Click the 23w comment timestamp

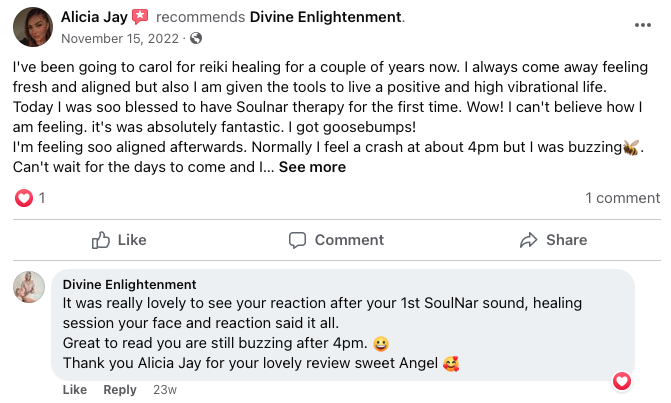point(165,390)
